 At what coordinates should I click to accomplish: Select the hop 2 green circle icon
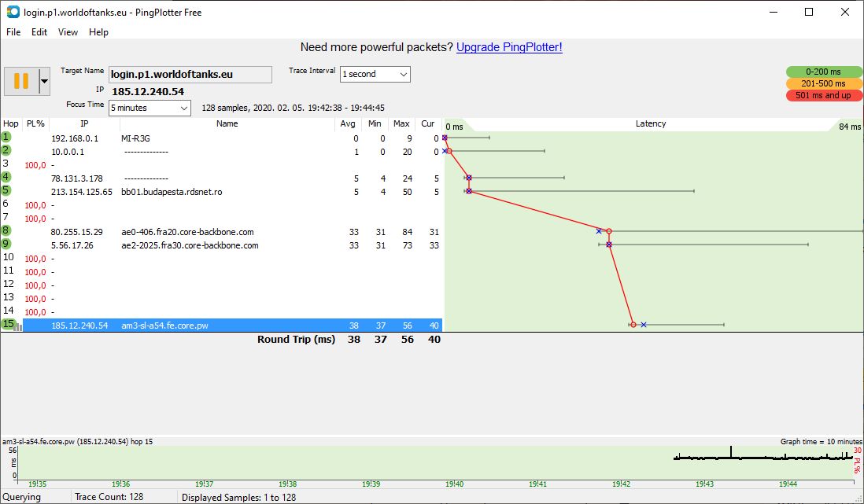tap(6, 150)
